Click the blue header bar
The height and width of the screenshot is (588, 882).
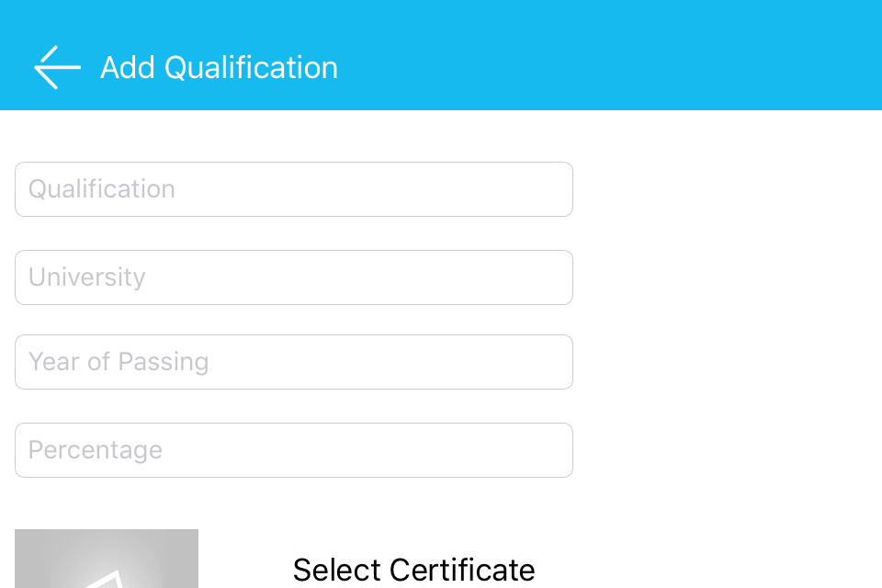point(606,55)
